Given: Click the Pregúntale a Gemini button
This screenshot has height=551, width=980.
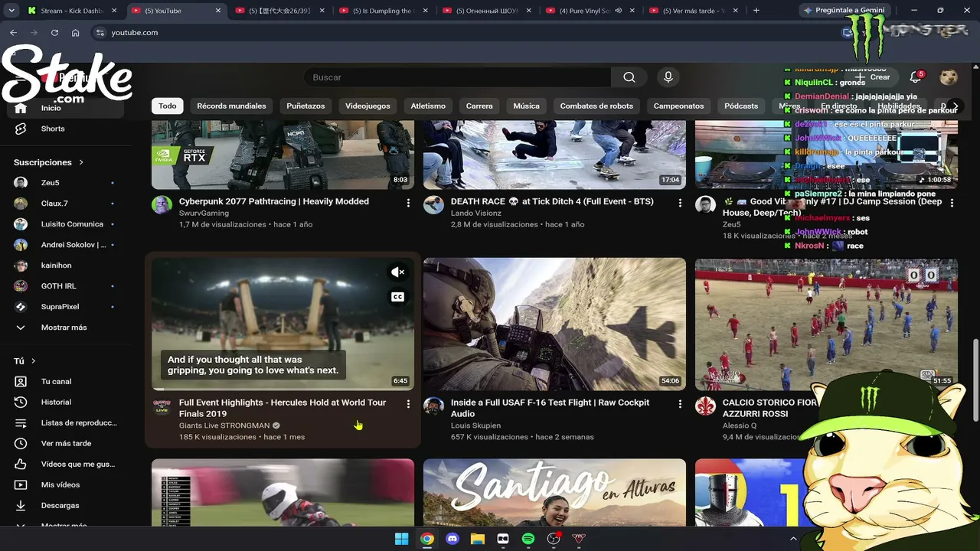Looking at the screenshot, I should pos(846,11).
